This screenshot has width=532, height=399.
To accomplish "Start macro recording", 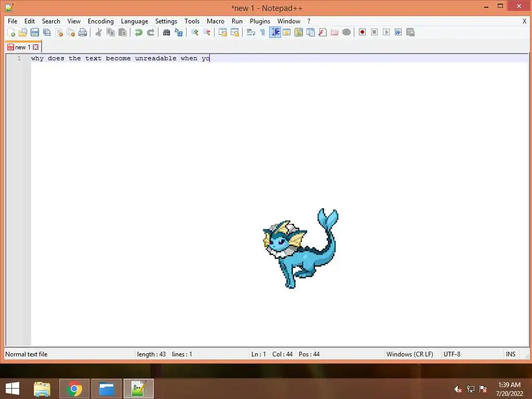I will point(362,32).
